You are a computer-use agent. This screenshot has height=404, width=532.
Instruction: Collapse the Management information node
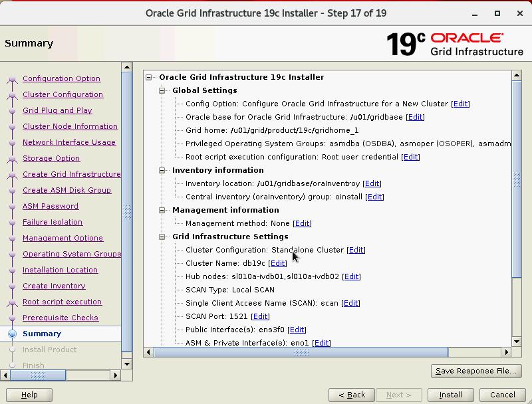pyautogui.click(x=162, y=210)
